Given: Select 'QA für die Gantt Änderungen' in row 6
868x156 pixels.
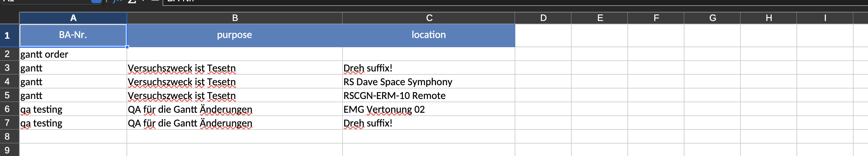Looking at the screenshot, I should tap(234, 109).
